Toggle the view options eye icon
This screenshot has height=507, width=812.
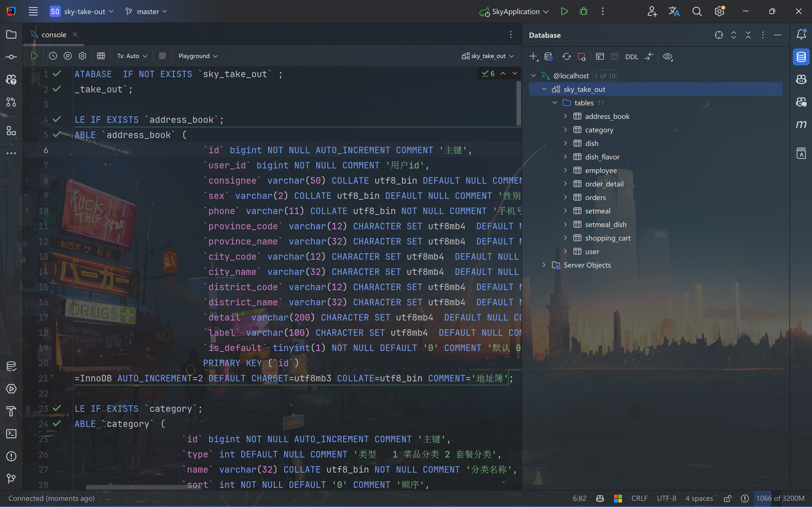click(668, 57)
